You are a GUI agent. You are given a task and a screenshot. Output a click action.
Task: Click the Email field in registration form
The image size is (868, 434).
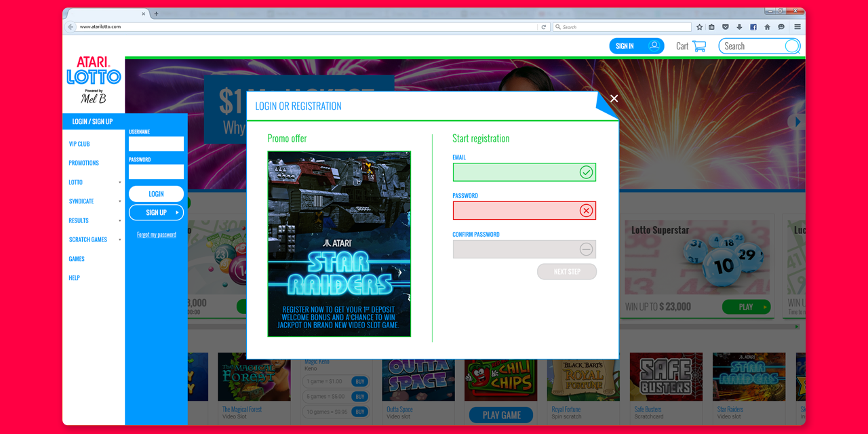524,172
